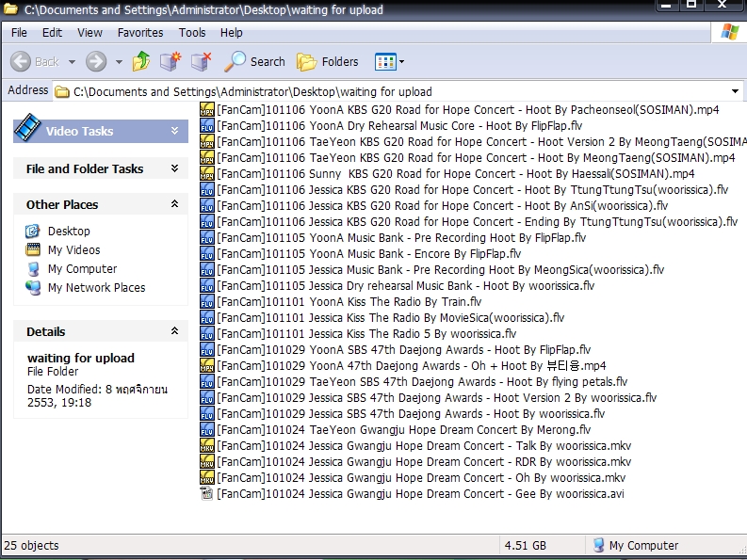Click the Video Tasks filmstrip icon

(x=27, y=128)
